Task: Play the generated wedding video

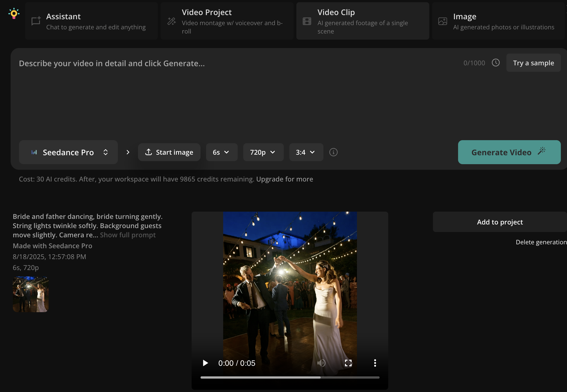Action: [x=205, y=363]
